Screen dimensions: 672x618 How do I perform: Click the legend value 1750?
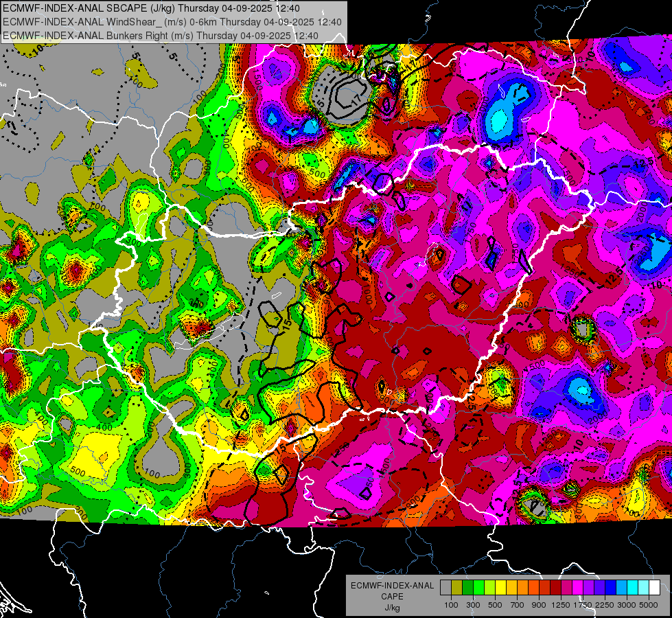[583, 605]
